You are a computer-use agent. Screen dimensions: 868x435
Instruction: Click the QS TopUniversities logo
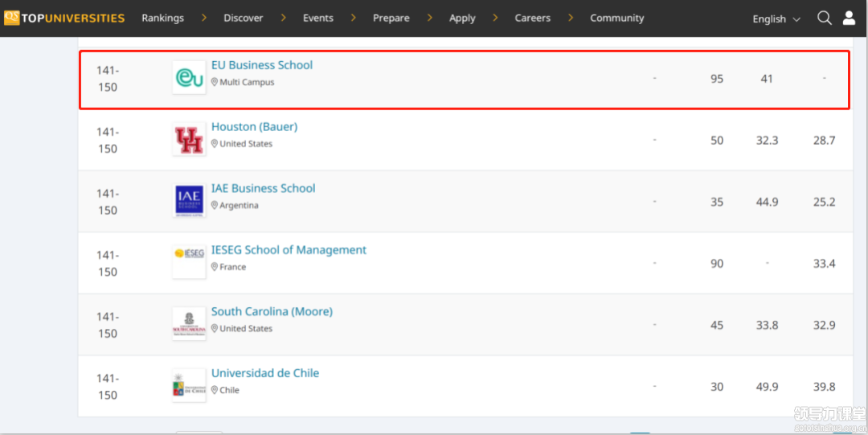pyautogui.click(x=64, y=18)
